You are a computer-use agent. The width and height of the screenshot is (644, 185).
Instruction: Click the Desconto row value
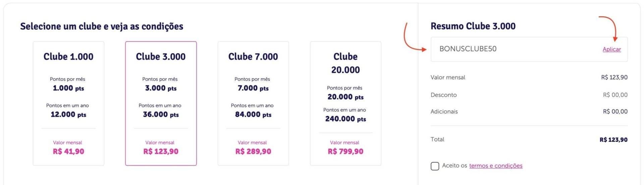pyautogui.click(x=615, y=95)
